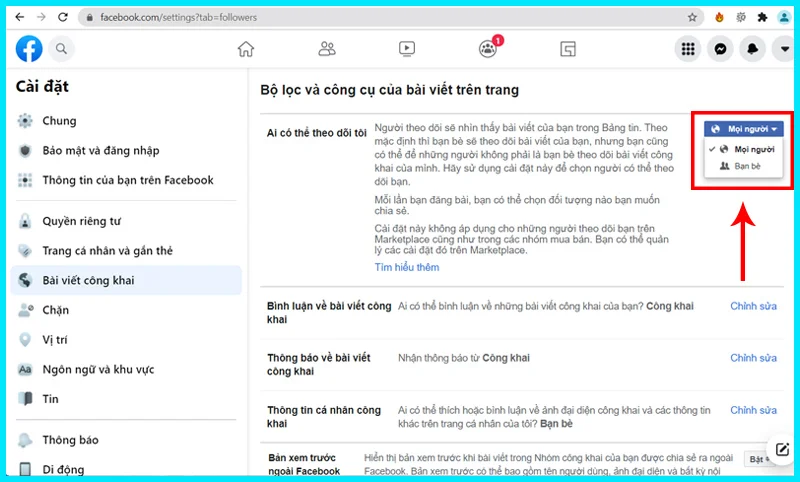
Task: Open Chặn blocking settings
Action: 126,310
